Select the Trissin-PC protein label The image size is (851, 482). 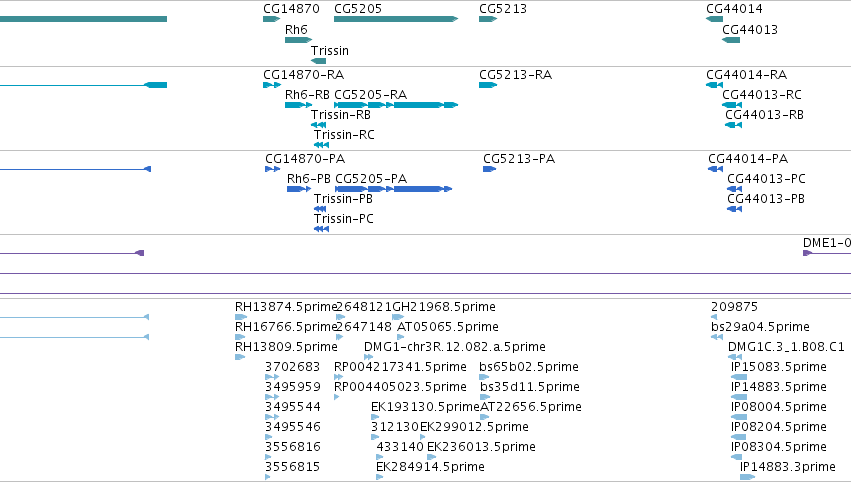tap(344, 219)
